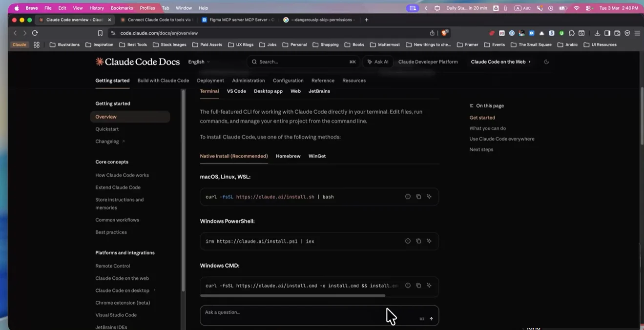Click the Windows CMD horizontal code scrollbar
644x330 pixels.
292,295
